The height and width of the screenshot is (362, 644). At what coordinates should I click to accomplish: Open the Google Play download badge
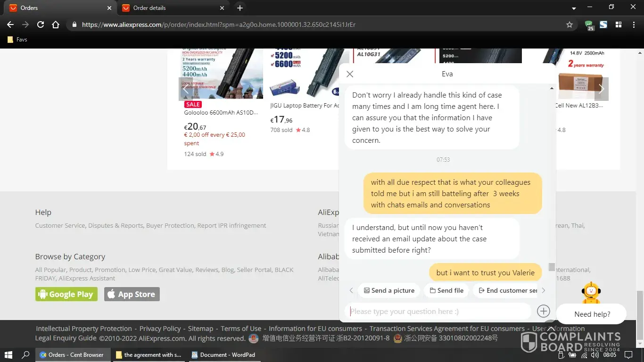coord(66,294)
